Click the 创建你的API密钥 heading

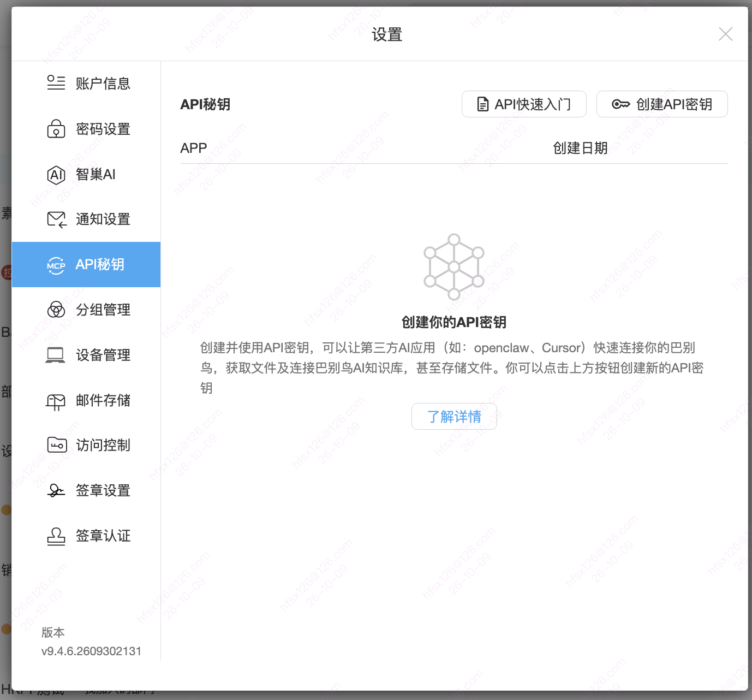tap(454, 322)
